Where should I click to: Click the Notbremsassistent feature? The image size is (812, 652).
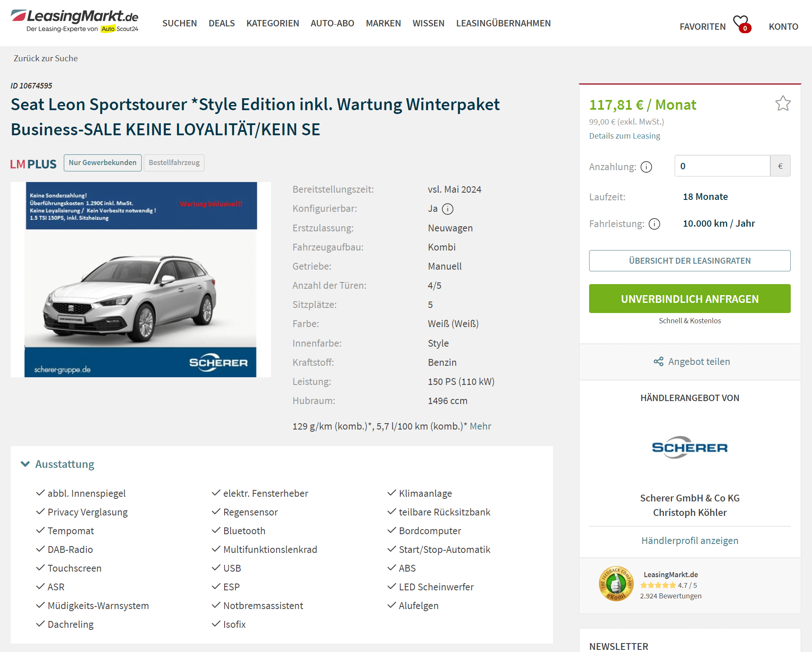click(263, 606)
